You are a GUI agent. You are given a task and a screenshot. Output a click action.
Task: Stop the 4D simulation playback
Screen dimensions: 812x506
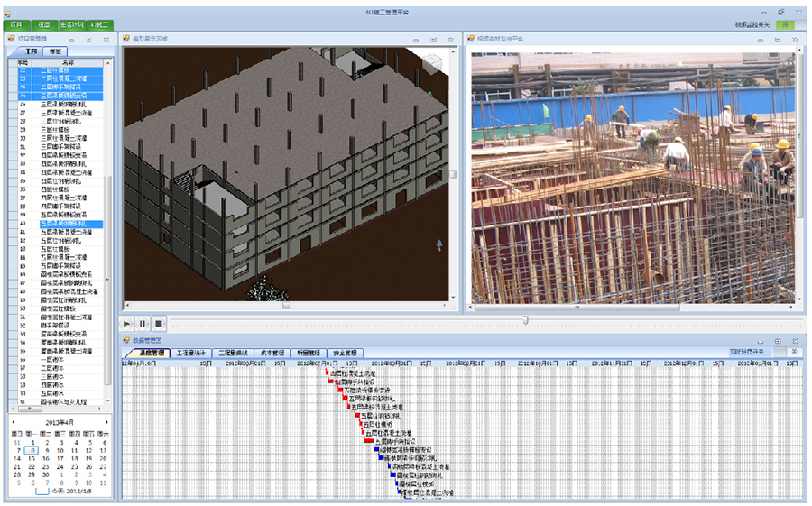click(x=159, y=323)
